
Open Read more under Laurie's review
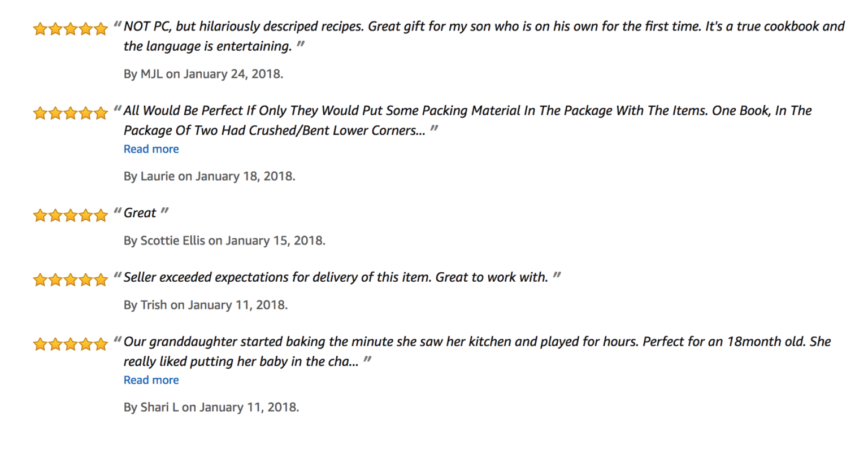(150, 149)
